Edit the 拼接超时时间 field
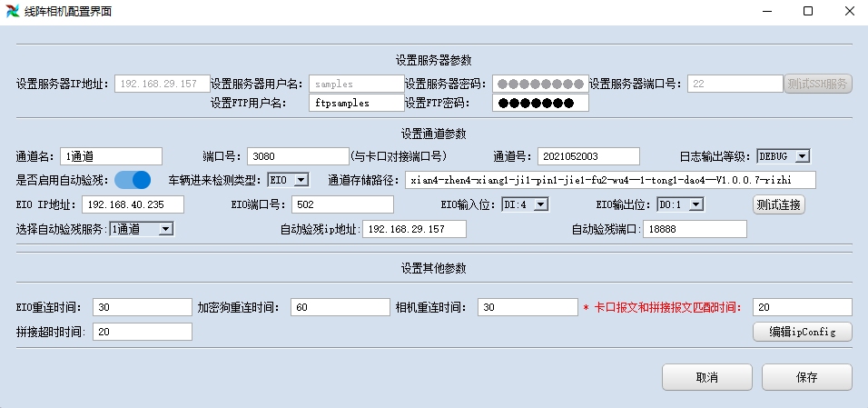The height and width of the screenshot is (408, 868). (x=143, y=332)
